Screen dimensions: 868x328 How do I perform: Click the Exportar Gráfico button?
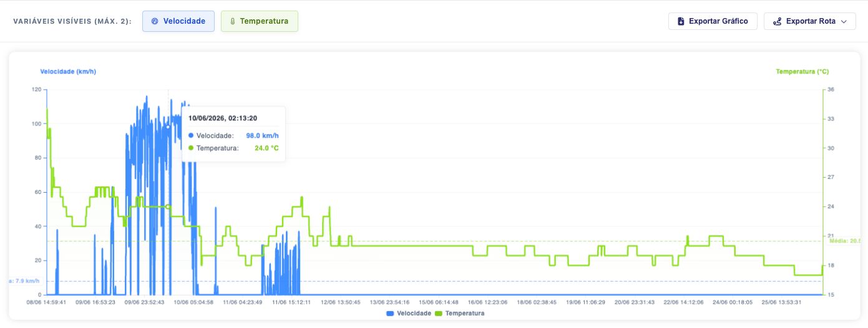713,21
